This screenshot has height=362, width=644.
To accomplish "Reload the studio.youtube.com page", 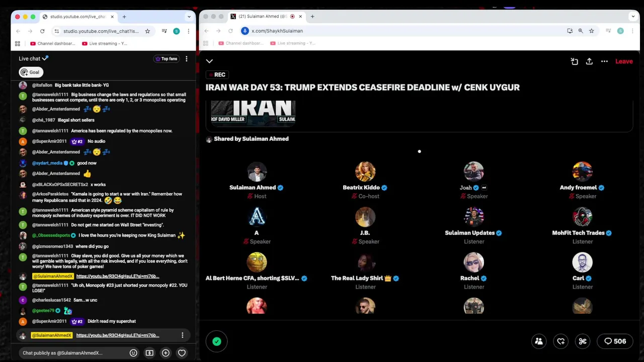I will [x=42, y=31].
